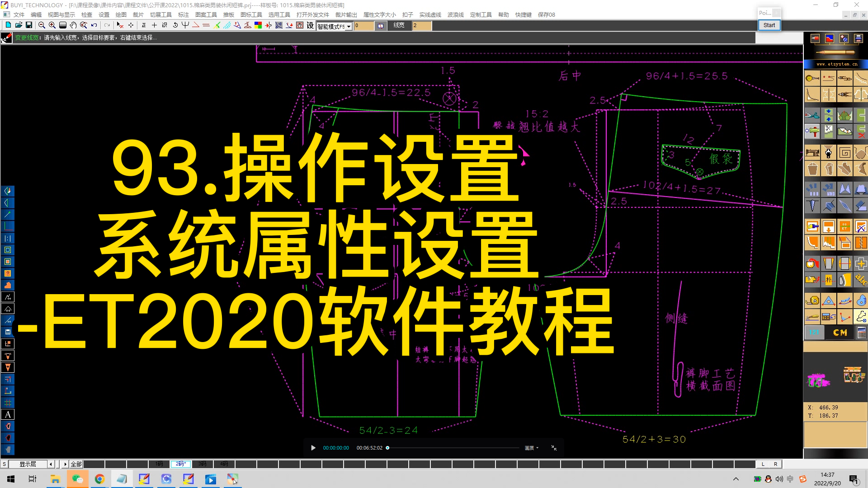Select the tape measure tool icon
Viewport: 868px width, 488px height.
click(812, 300)
